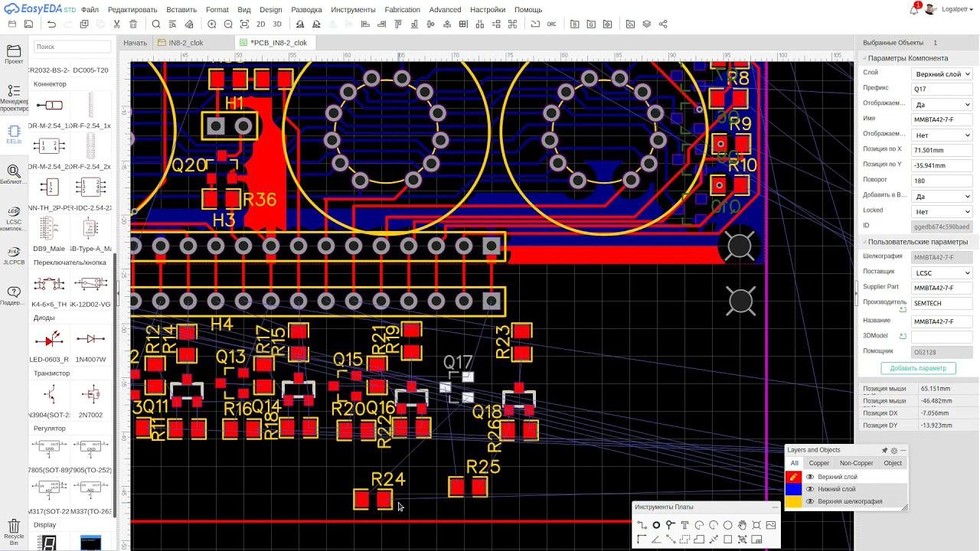The height and width of the screenshot is (551, 980).
Task: Click the Zoom Out icon
Action: (228, 24)
